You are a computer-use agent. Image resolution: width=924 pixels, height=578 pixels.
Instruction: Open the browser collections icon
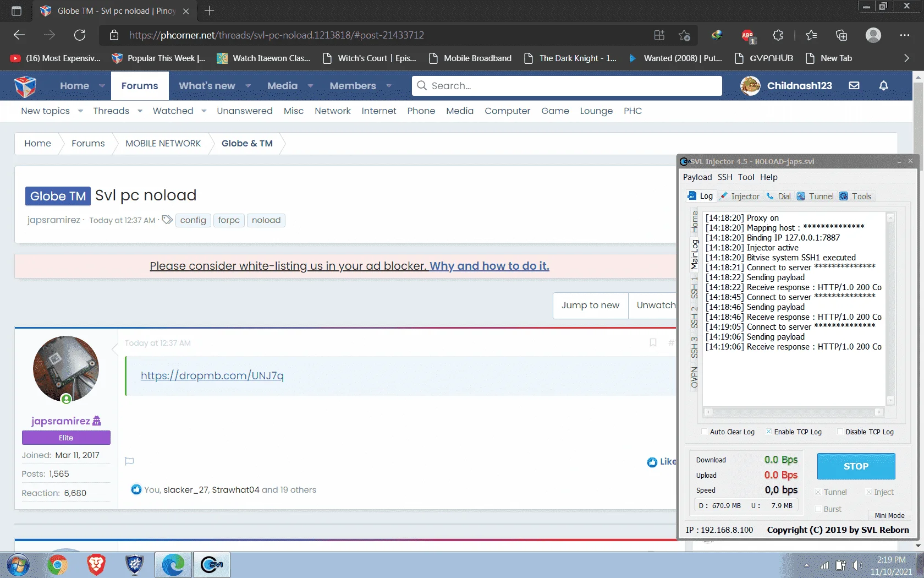point(842,35)
